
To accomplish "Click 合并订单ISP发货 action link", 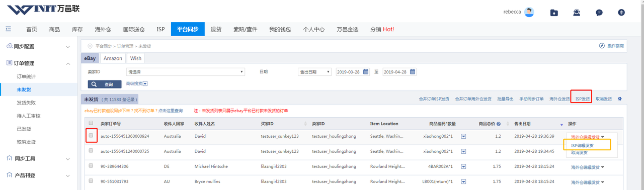I will coord(434,99).
